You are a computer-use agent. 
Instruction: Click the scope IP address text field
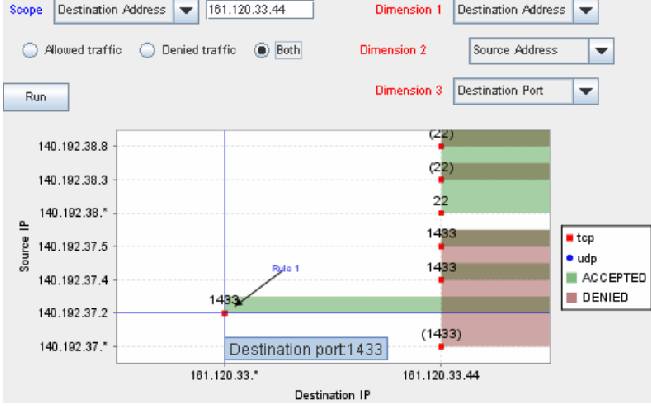pyautogui.click(x=260, y=10)
